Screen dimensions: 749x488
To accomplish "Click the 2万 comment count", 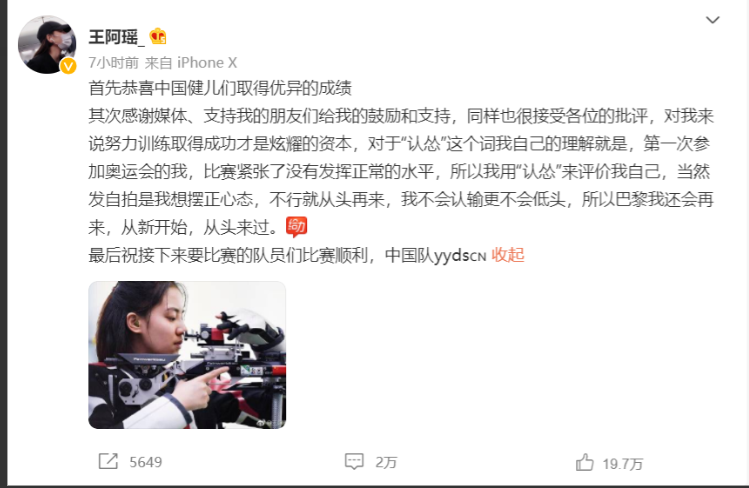I will [386, 462].
